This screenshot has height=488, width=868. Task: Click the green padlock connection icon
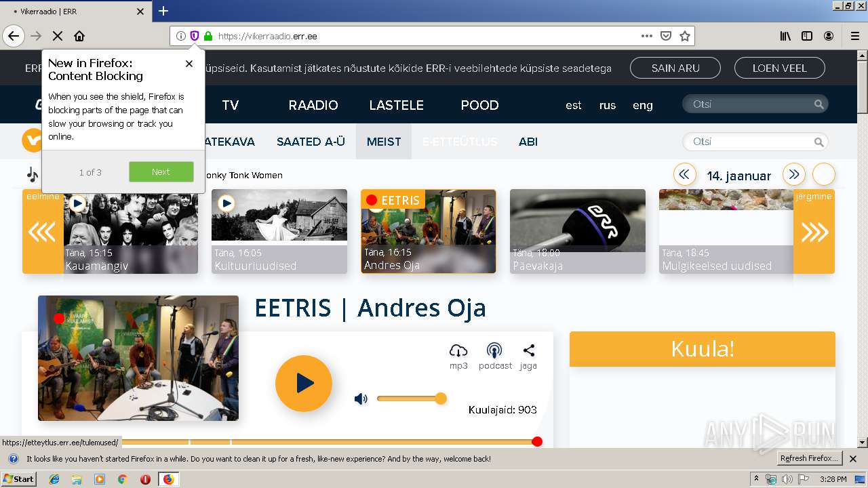(208, 36)
